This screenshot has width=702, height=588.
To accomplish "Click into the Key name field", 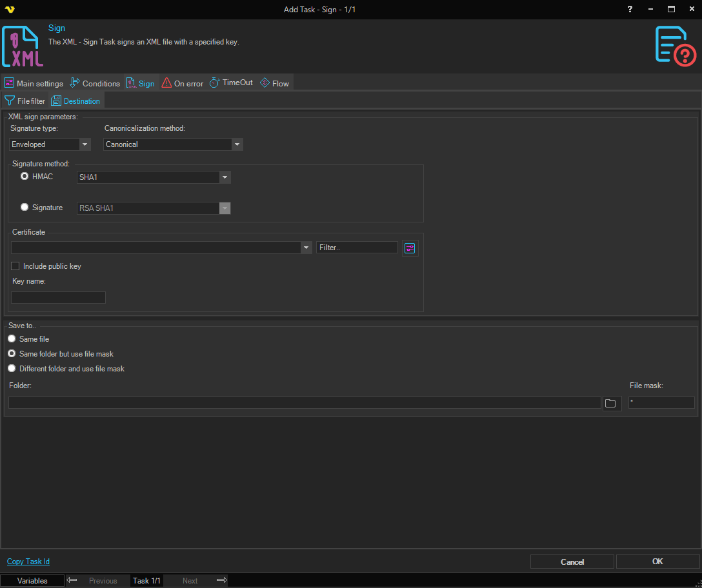I will coord(58,297).
